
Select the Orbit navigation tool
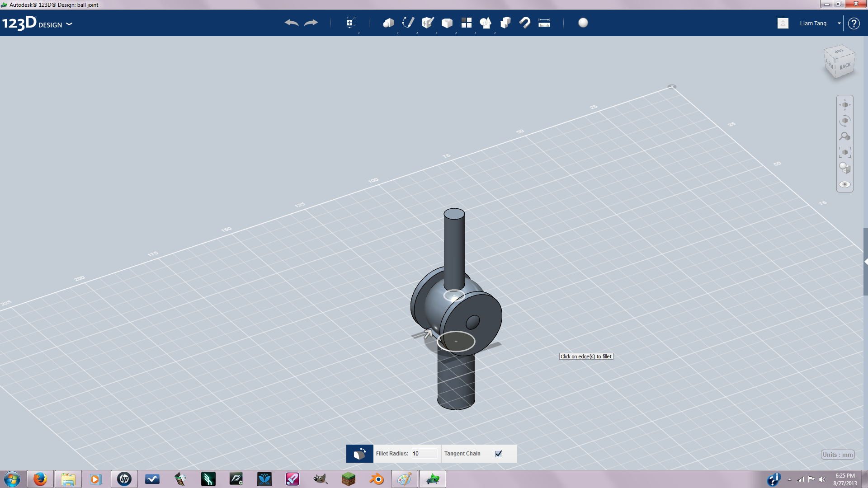pos(844,121)
